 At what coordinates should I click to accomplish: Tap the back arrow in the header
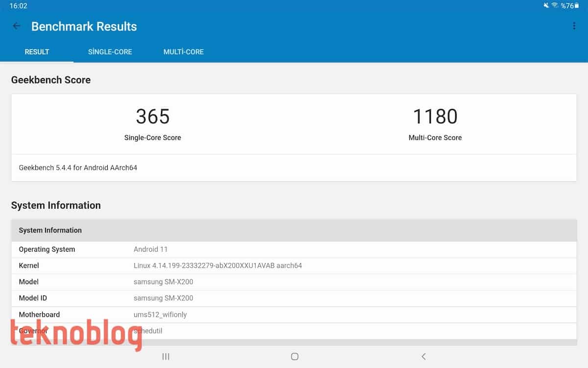17,26
